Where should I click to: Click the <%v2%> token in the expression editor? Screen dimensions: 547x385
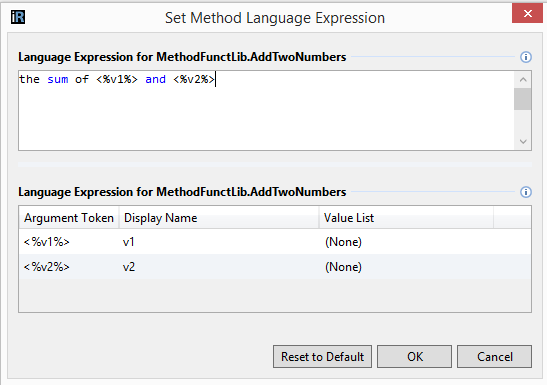194,80
